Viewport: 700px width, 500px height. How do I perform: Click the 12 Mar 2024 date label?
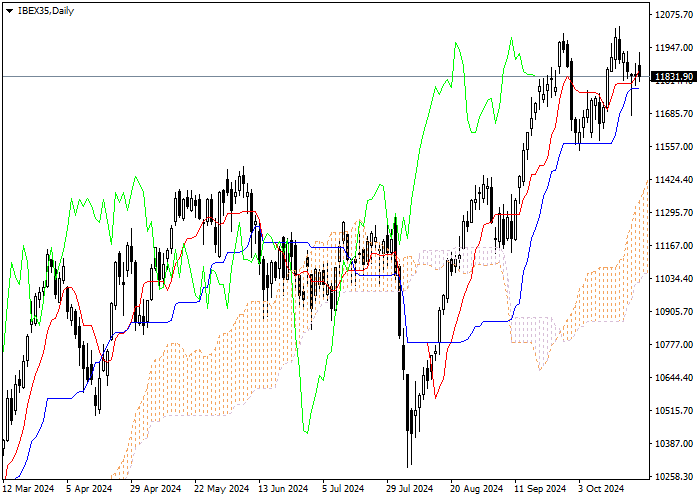pos(29,489)
